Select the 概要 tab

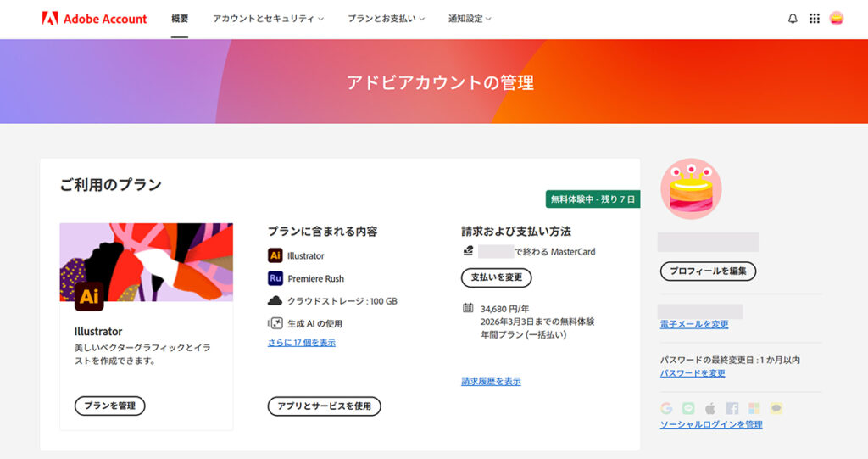click(180, 19)
